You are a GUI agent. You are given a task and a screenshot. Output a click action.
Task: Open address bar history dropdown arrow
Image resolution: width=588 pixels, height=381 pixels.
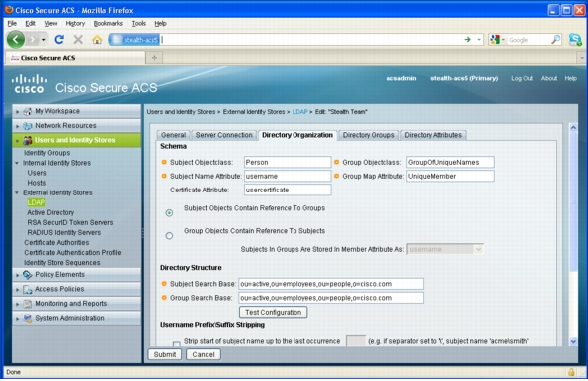[479, 39]
